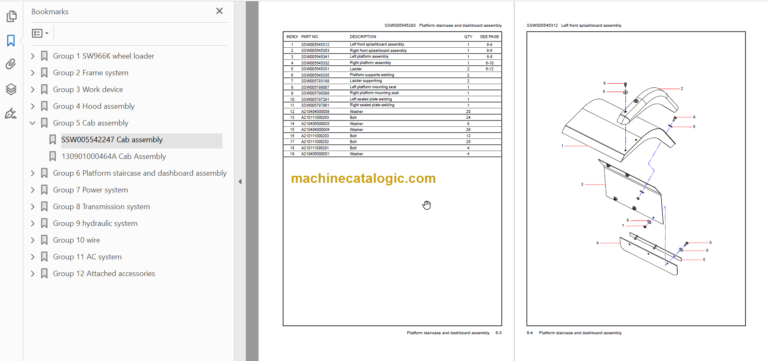This screenshot has height=361, width=768.
Task: Go to Group 5 Cab assembly bookmark
Action: pyautogui.click(x=91, y=123)
